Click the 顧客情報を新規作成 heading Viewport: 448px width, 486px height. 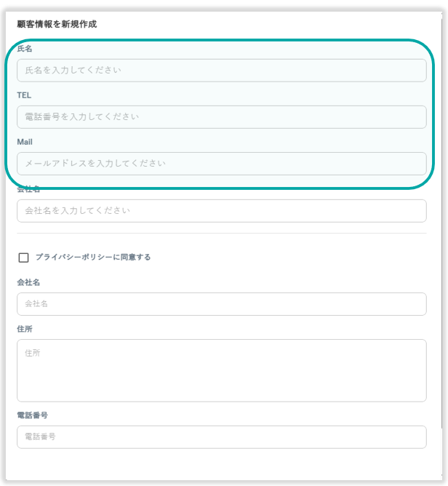coord(57,24)
